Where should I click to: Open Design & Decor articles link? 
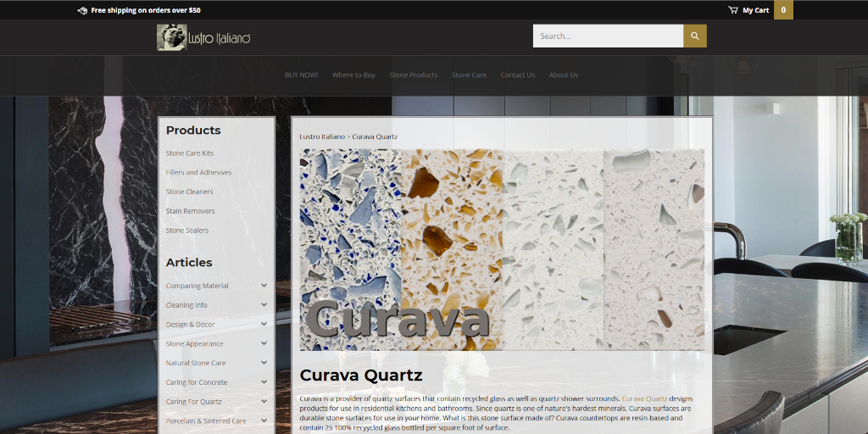pos(190,325)
